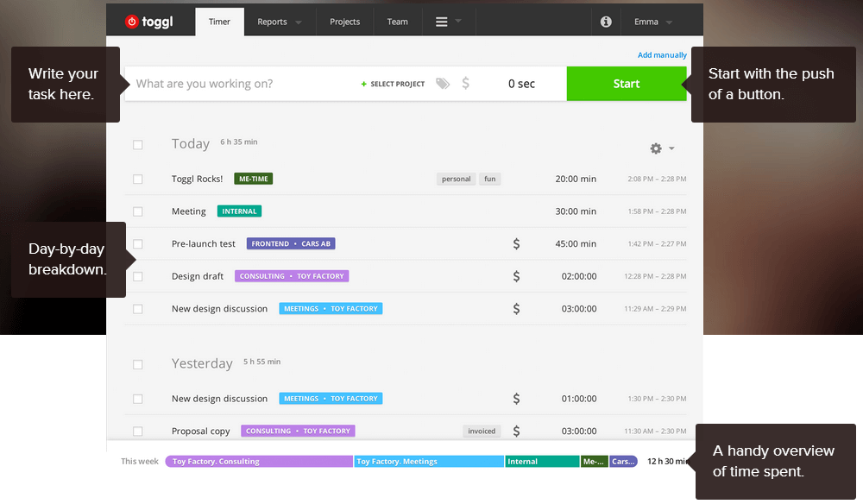Toggle billable dollar icon in timer bar

466,83
